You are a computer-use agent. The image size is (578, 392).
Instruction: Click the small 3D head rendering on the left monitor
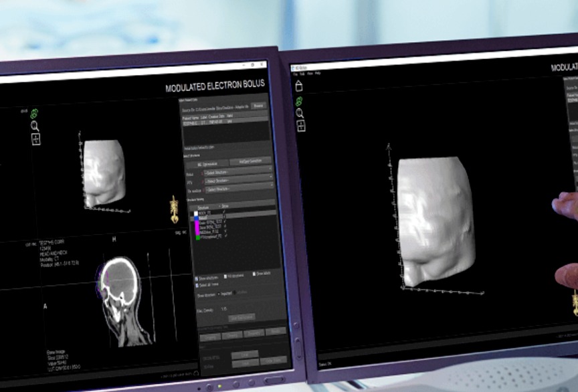click(x=104, y=173)
